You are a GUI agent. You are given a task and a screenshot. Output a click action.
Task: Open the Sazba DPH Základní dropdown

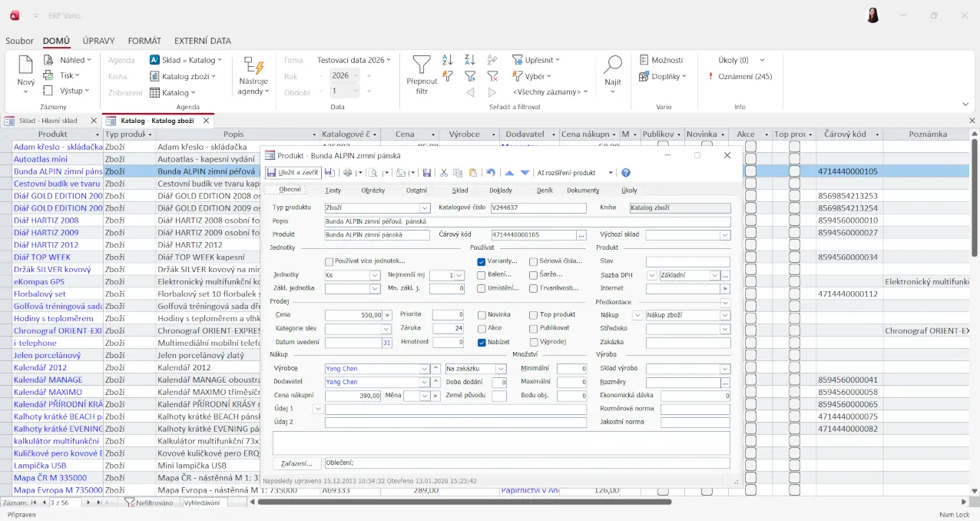click(x=714, y=275)
